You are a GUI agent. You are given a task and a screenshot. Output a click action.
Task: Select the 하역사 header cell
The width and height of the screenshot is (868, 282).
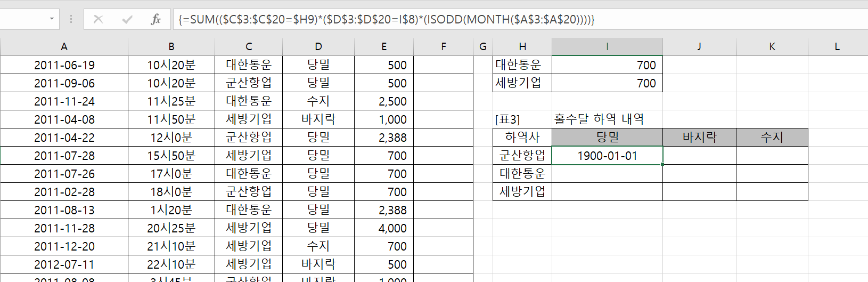point(522,138)
